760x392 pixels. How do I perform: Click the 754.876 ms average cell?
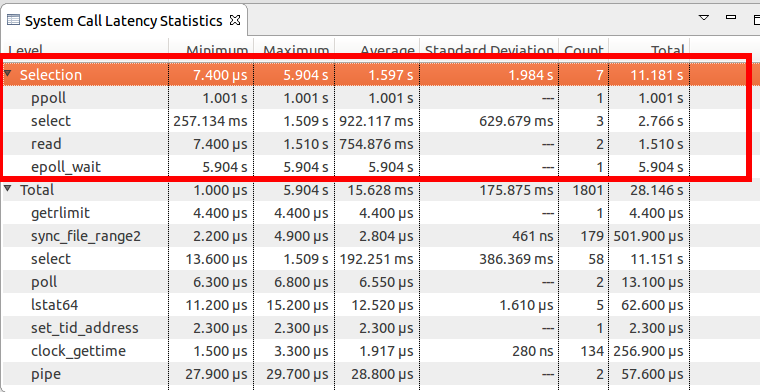coord(376,144)
